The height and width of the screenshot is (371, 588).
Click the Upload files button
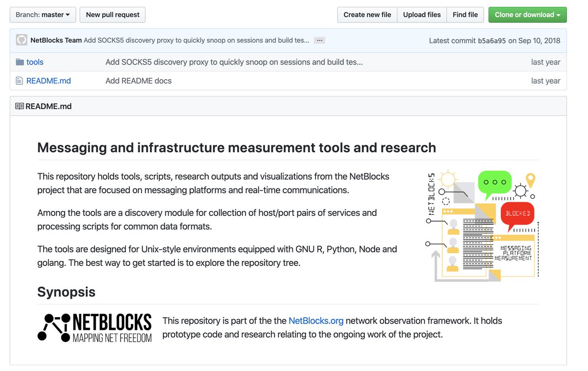click(x=422, y=15)
